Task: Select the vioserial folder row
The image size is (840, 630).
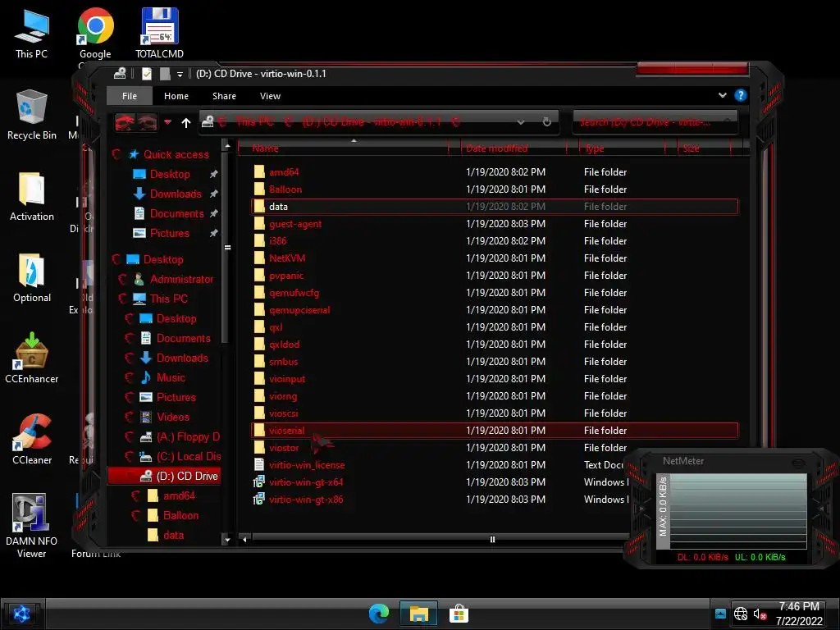Action: click(494, 430)
